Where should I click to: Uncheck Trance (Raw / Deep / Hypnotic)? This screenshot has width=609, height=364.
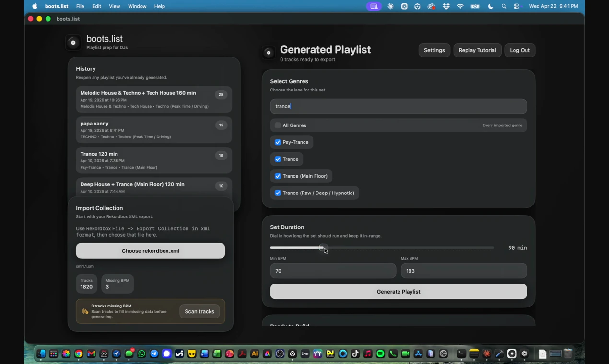point(278,193)
